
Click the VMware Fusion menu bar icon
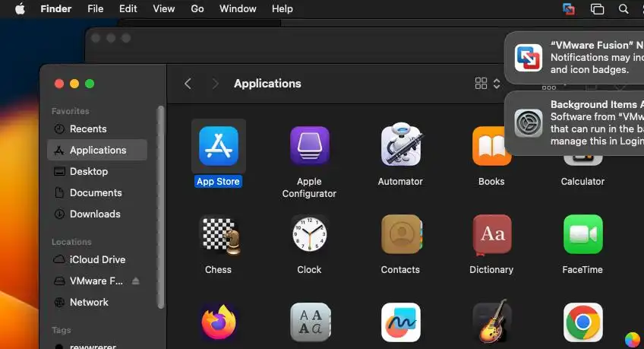[569, 9]
